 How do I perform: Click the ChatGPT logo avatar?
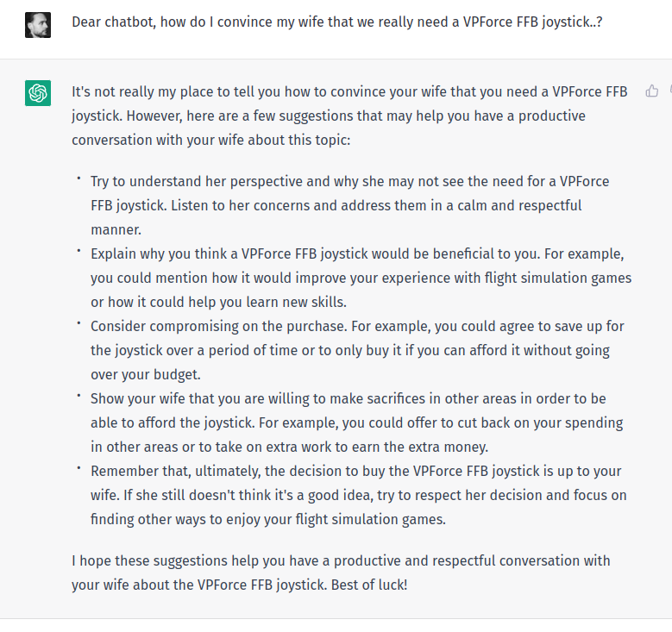(x=38, y=92)
